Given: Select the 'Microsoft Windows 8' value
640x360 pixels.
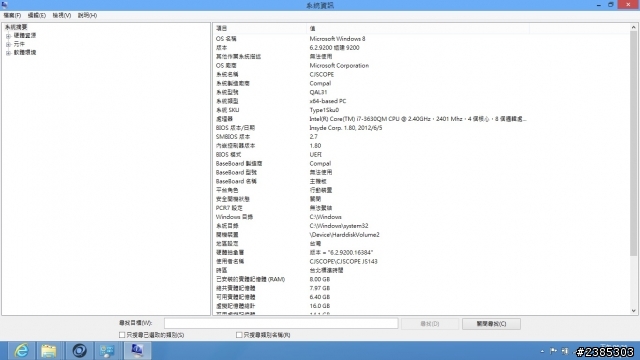Looking at the screenshot, I should click(x=337, y=39).
